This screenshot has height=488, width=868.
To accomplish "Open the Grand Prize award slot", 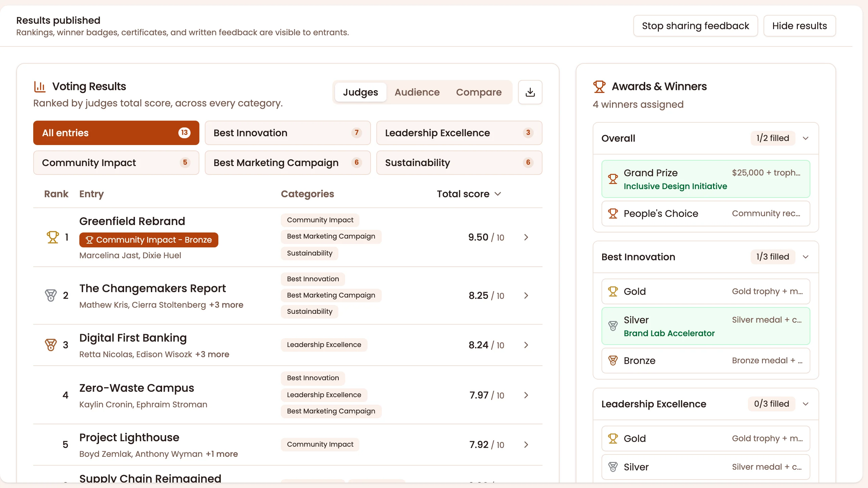I will click(706, 179).
